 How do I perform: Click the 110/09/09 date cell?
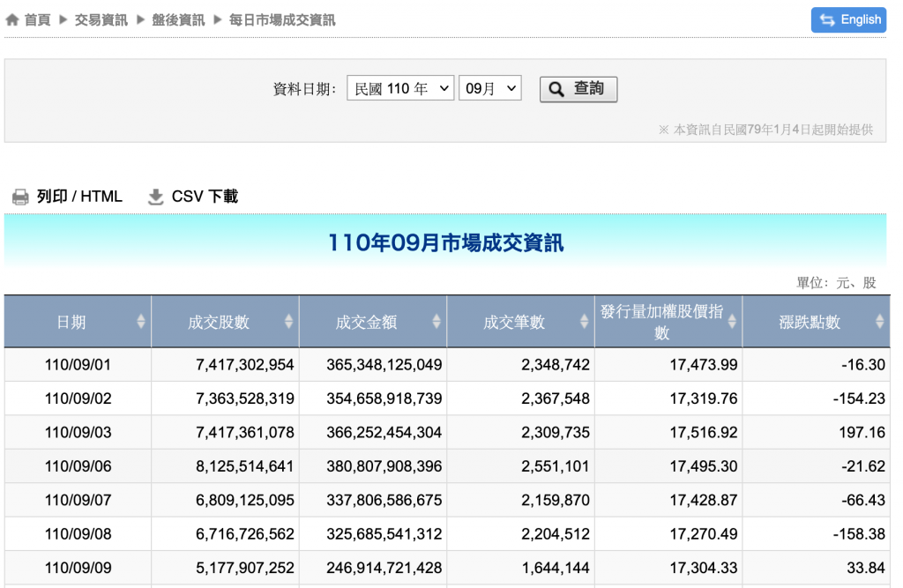coord(78,568)
